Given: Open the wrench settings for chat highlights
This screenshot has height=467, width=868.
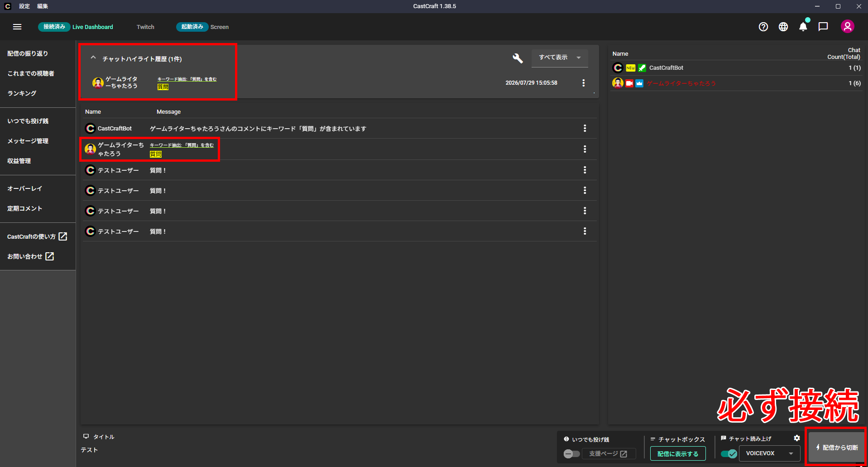Looking at the screenshot, I should 518,58.
